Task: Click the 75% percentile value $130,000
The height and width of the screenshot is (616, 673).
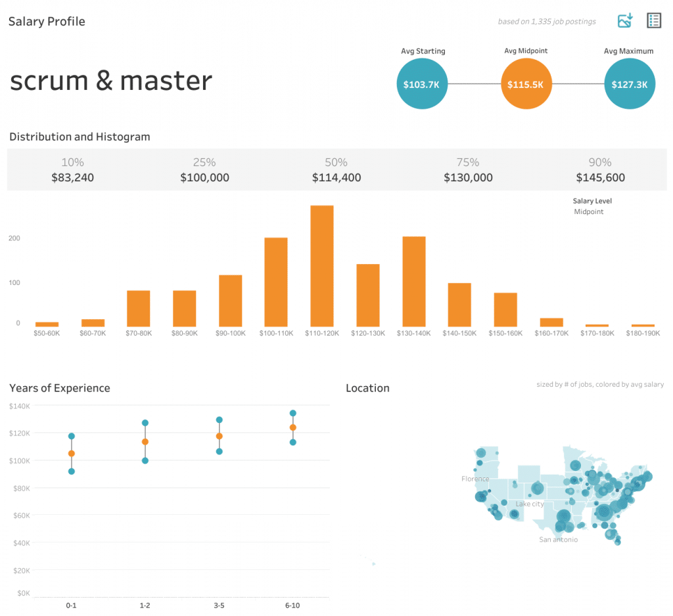Action: click(468, 177)
